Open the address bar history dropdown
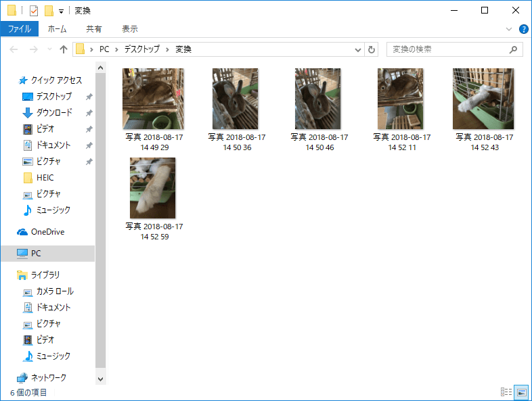The width and height of the screenshot is (532, 401). point(357,50)
